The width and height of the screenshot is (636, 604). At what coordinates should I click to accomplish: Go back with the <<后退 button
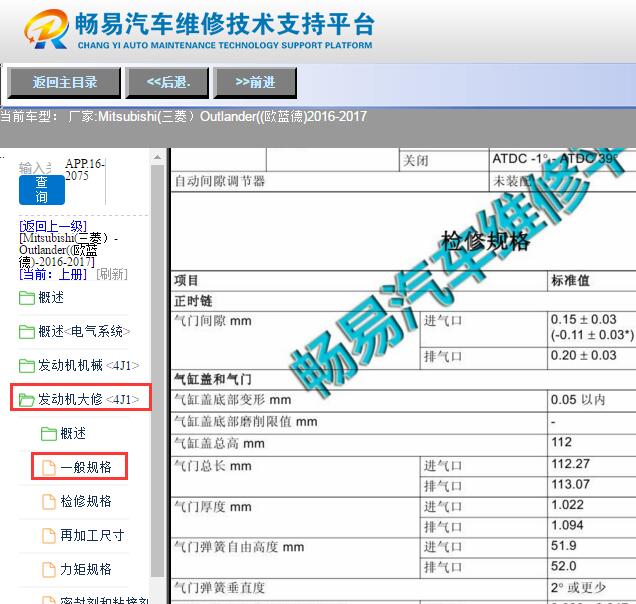168,83
